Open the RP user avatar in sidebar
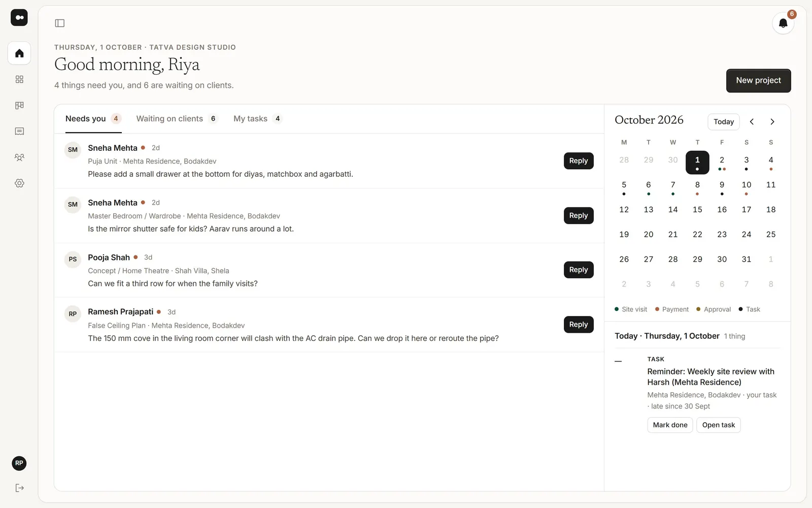This screenshot has width=812, height=508. (x=19, y=463)
